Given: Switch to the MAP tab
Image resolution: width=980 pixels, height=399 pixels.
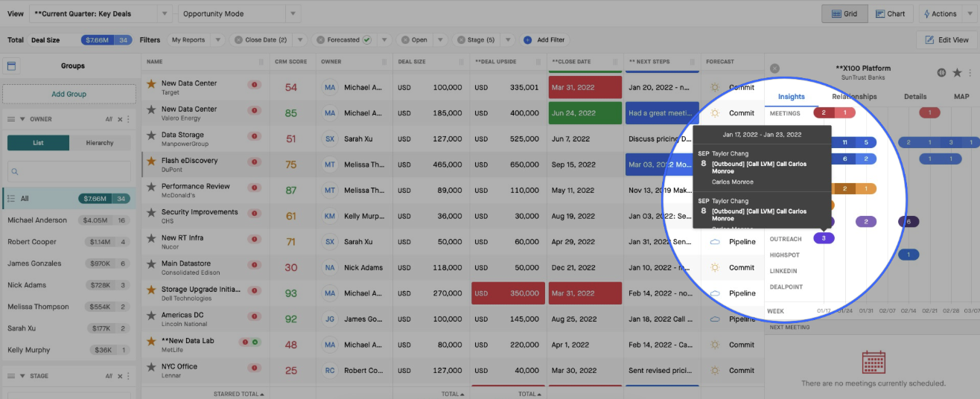Looking at the screenshot, I should tap(961, 97).
